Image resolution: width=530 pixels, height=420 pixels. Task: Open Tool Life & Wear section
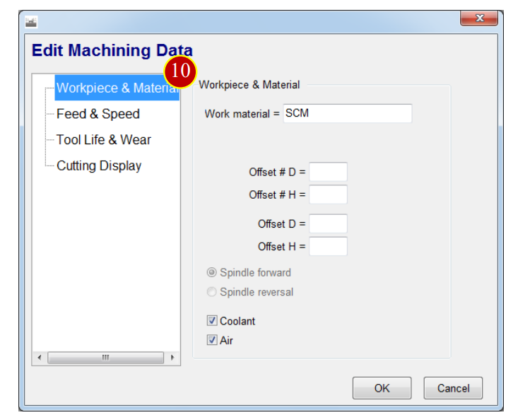tap(103, 140)
